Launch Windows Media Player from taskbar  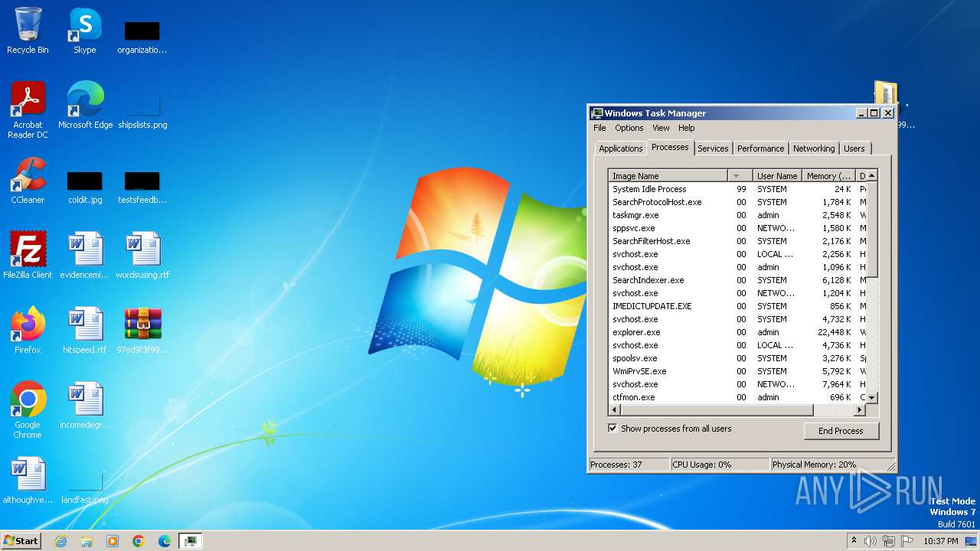click(x=113, y=541)
